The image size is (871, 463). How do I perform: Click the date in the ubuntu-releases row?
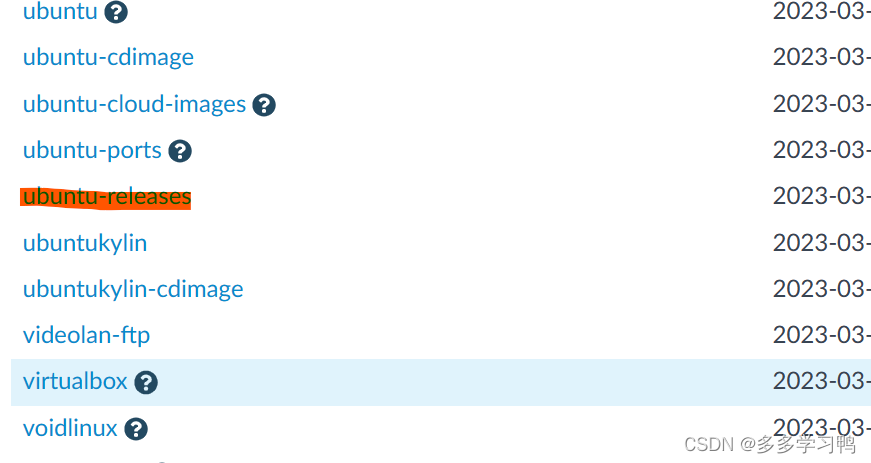pyautogui.click(x=822, y=196)
